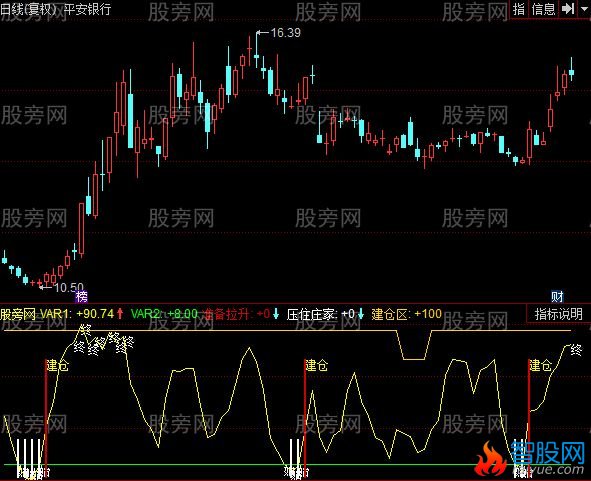
Task: Click the 日线(复权) 平安银行 chart title
Action: coord(56,9)
